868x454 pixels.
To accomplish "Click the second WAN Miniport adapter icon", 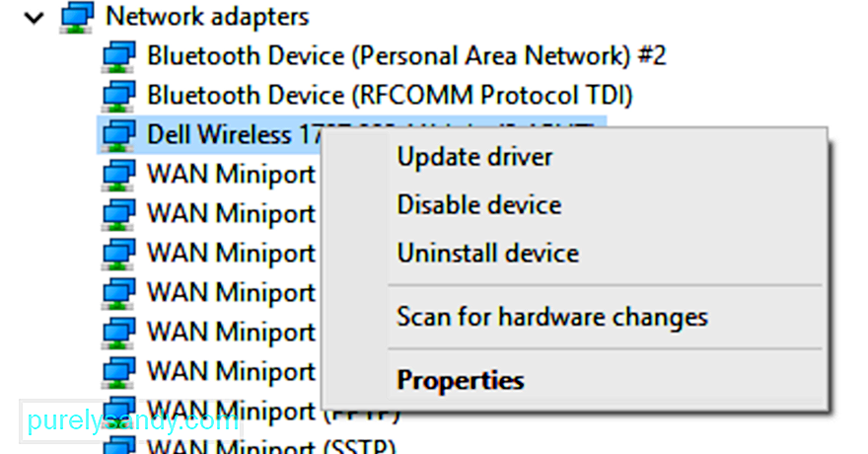I will pyautogui.click(x=118, y=214).
